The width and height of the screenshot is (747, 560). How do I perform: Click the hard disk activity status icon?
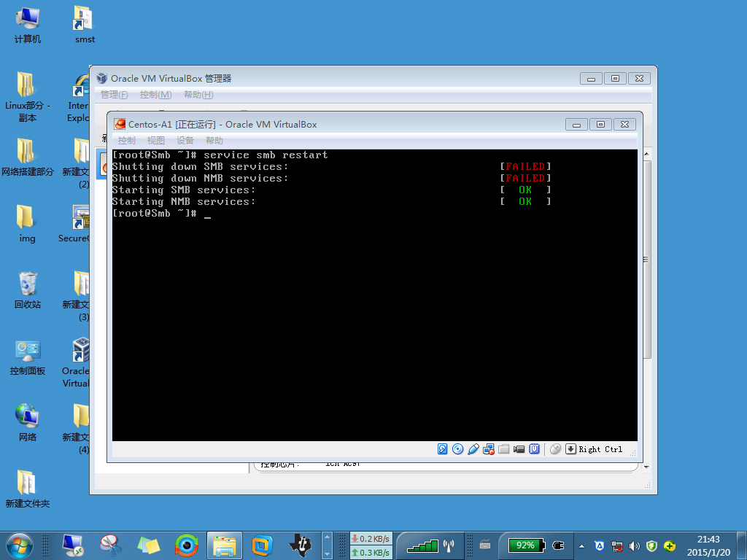pyautogui.click(x=442, y=449)
